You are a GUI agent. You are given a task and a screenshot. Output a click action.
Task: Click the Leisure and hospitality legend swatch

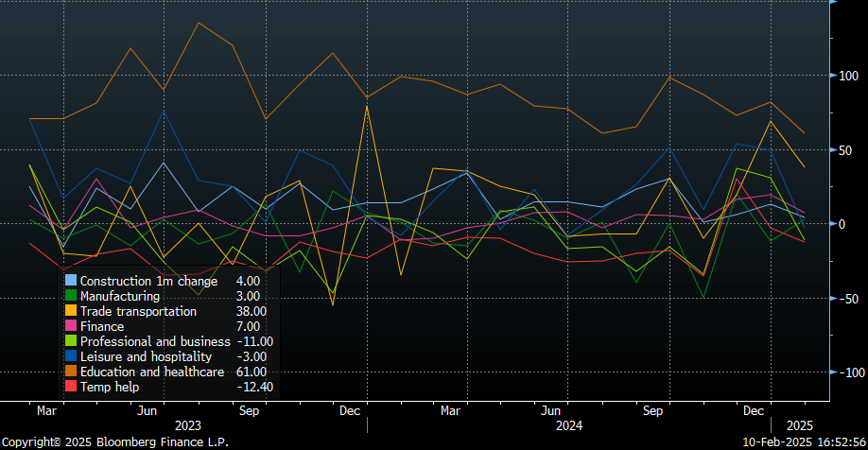(71, 356)
